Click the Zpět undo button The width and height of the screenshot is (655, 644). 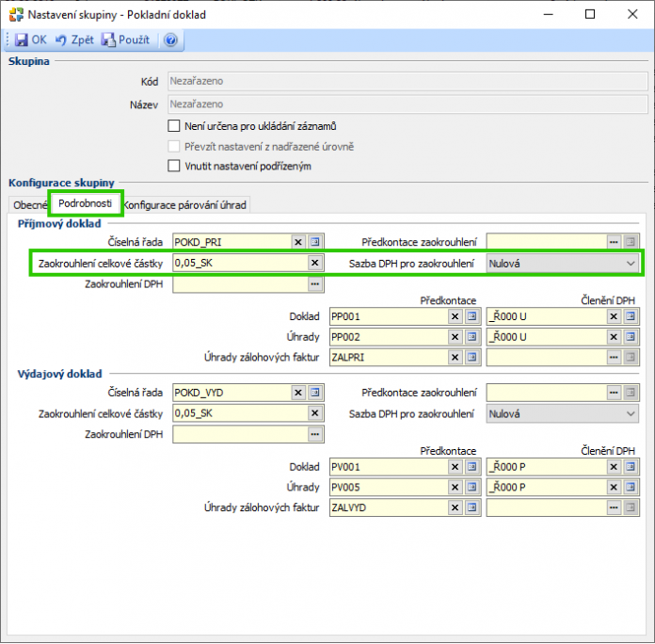click(x=74, y=40)
